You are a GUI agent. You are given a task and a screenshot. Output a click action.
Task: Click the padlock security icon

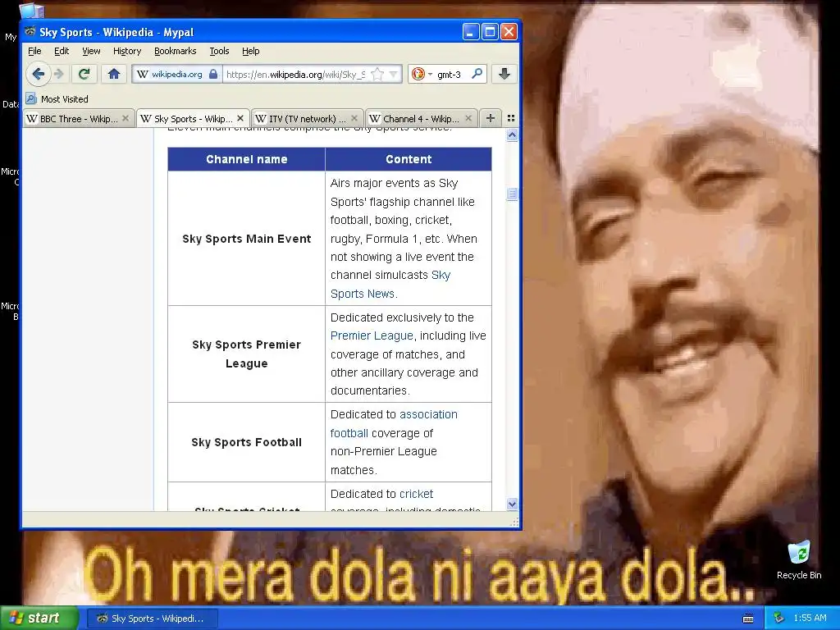point(213,74)
